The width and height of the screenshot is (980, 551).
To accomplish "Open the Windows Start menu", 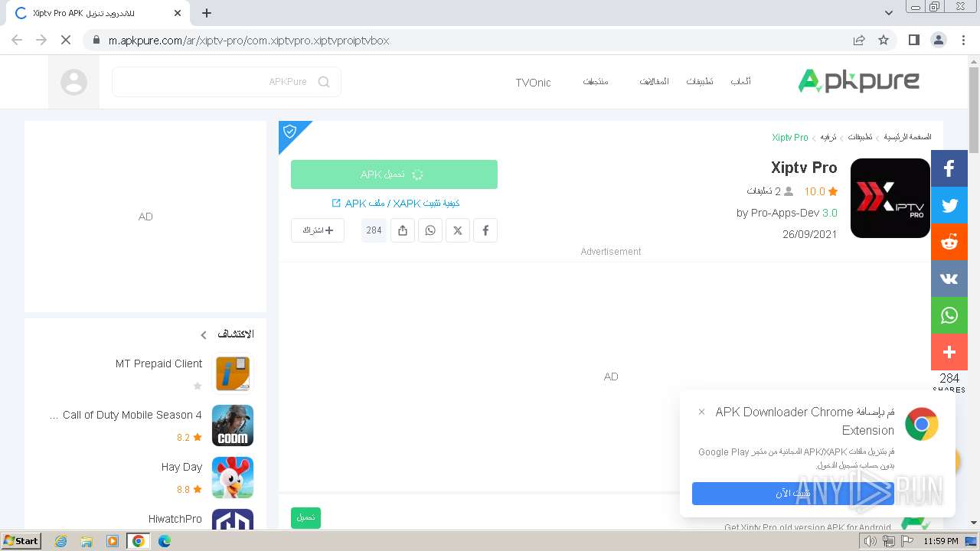I will [21, 541].
